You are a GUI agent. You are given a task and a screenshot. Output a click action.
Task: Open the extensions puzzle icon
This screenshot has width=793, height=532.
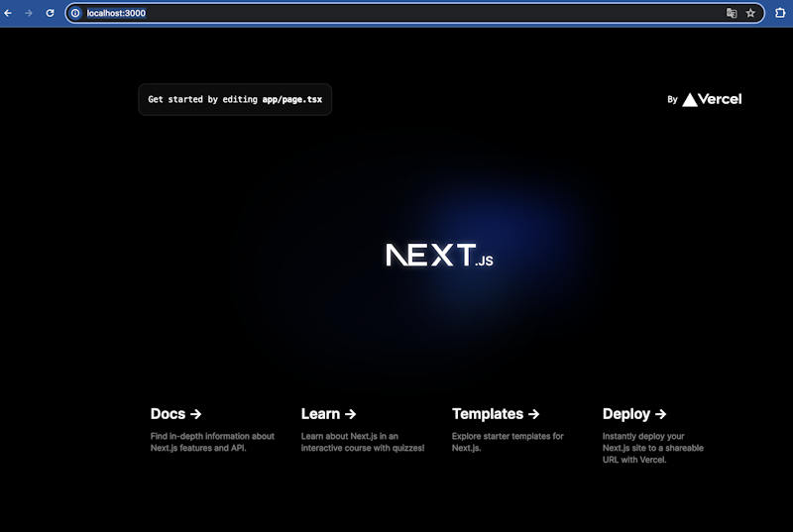(780, 13)
